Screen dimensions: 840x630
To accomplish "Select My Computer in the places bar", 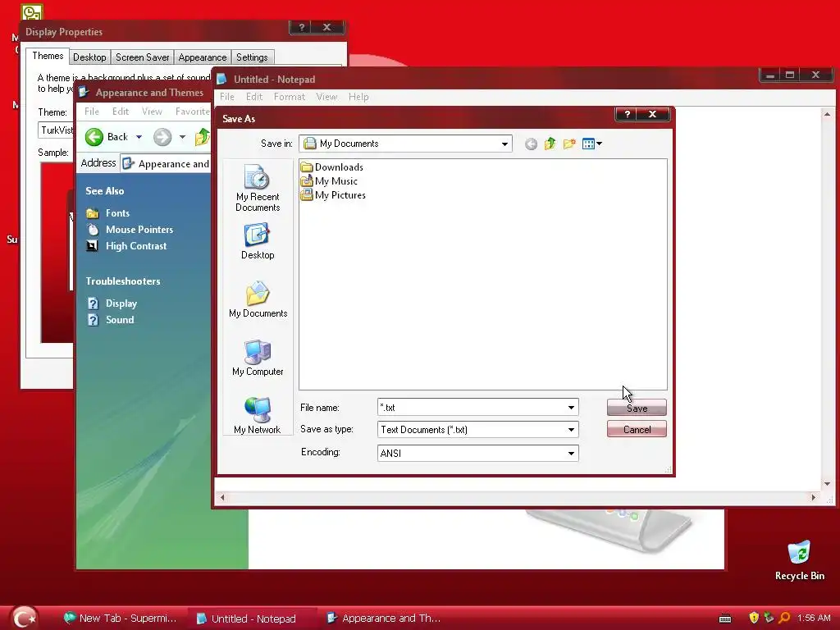I will coord(258,358).
